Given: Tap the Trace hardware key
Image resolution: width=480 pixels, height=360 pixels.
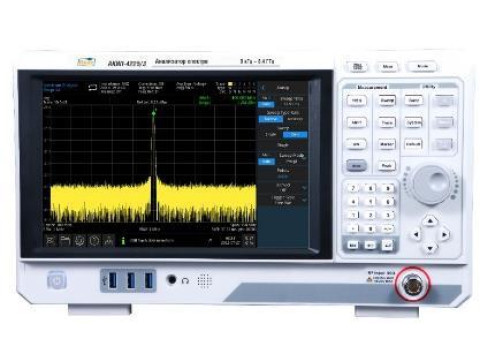Looking at the screenshot, I should click(387, 123).
